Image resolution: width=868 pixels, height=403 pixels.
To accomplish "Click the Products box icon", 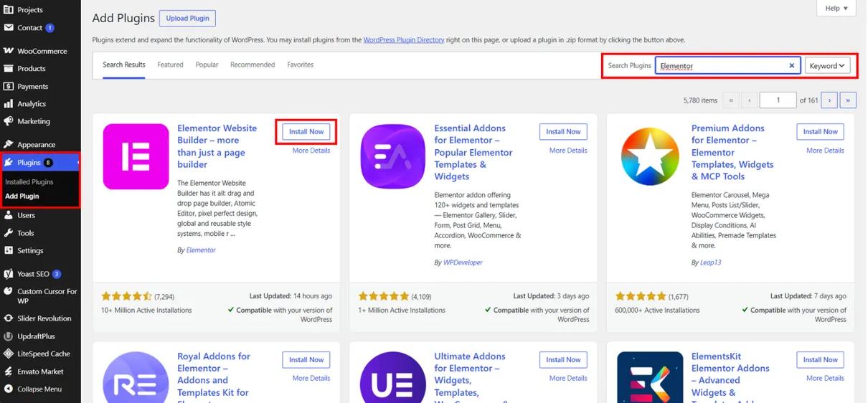I will tap(9, 69).
